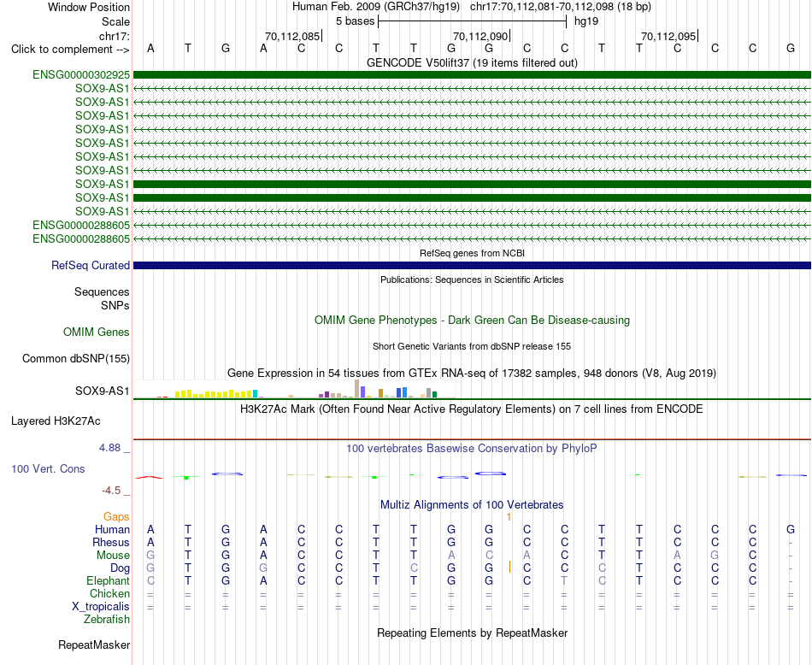Open the H3K27Ac Mark ENCODE track title
Screen dimensions: 812x665
point(472,409)
